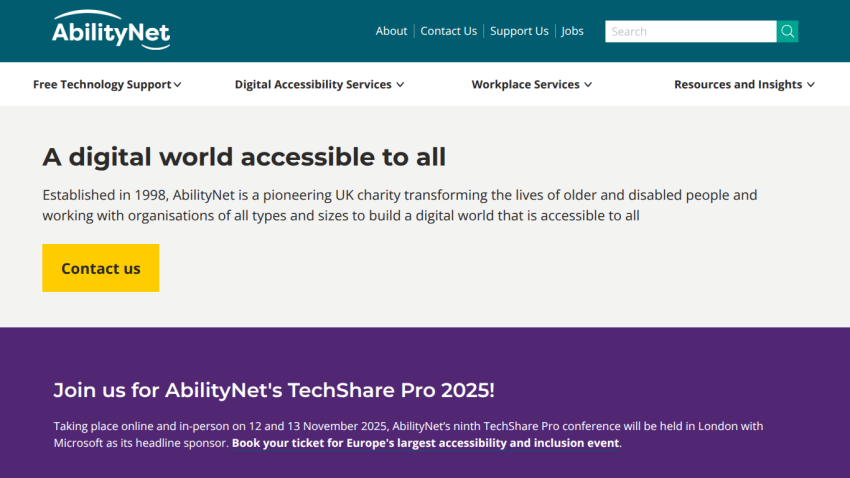This screenshot has width=850, height=478.
Task: Expand Free Technology Support menu
Action: [107, 85]
